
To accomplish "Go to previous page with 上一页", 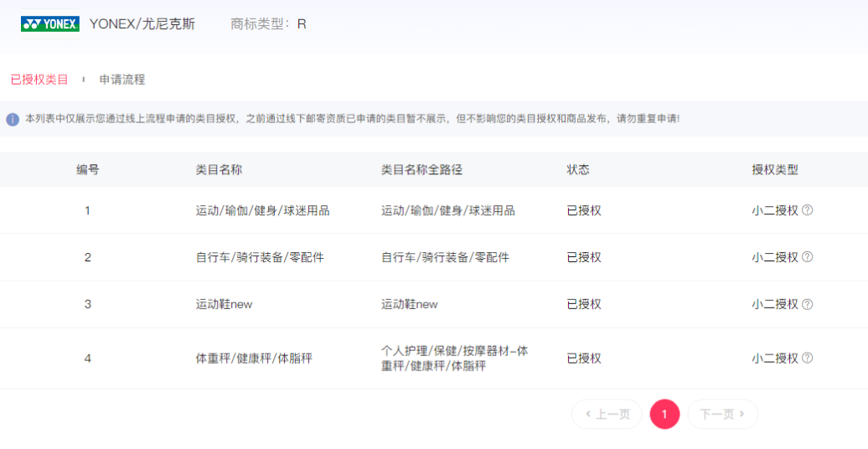I will click(x=607, y=414).
